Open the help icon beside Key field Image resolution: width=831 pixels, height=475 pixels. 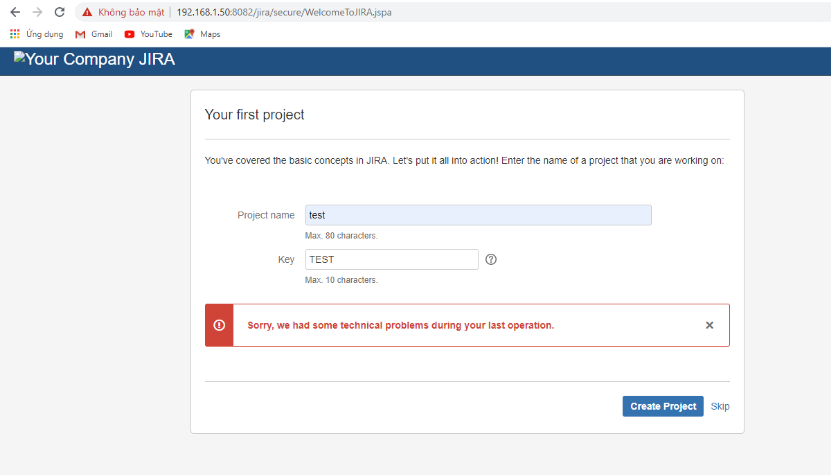tap(491, 259)
